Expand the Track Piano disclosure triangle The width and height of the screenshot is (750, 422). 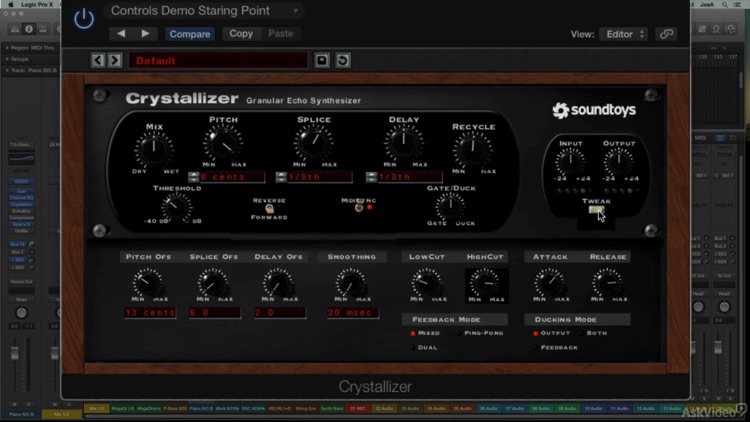pos(7,70)
